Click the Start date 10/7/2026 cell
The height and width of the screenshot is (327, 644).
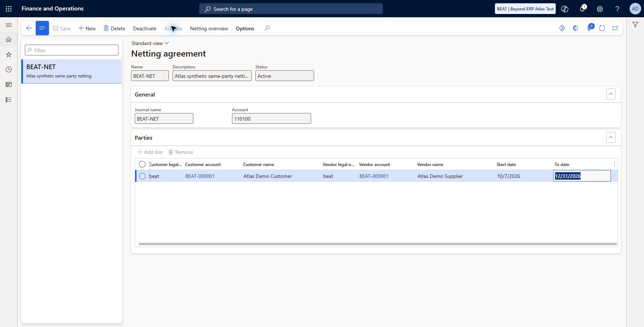[509, 176]
